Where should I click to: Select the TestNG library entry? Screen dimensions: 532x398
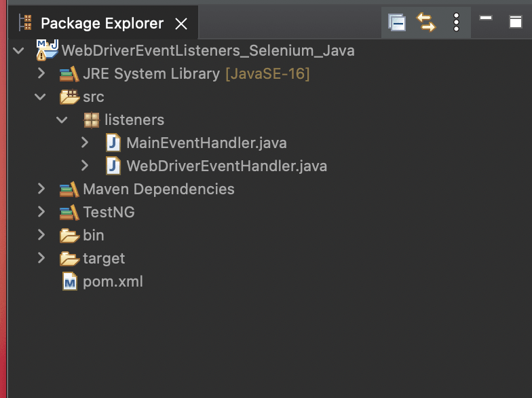click(109, 213)
